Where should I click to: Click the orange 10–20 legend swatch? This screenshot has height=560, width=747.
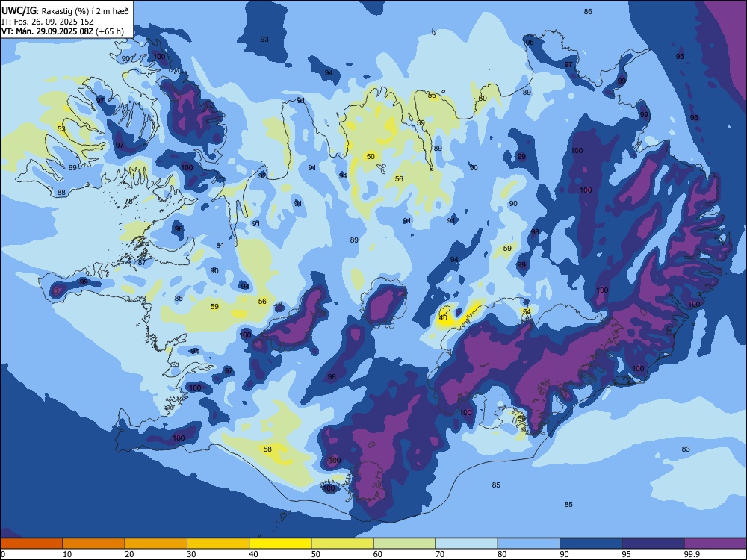[94, 544]
